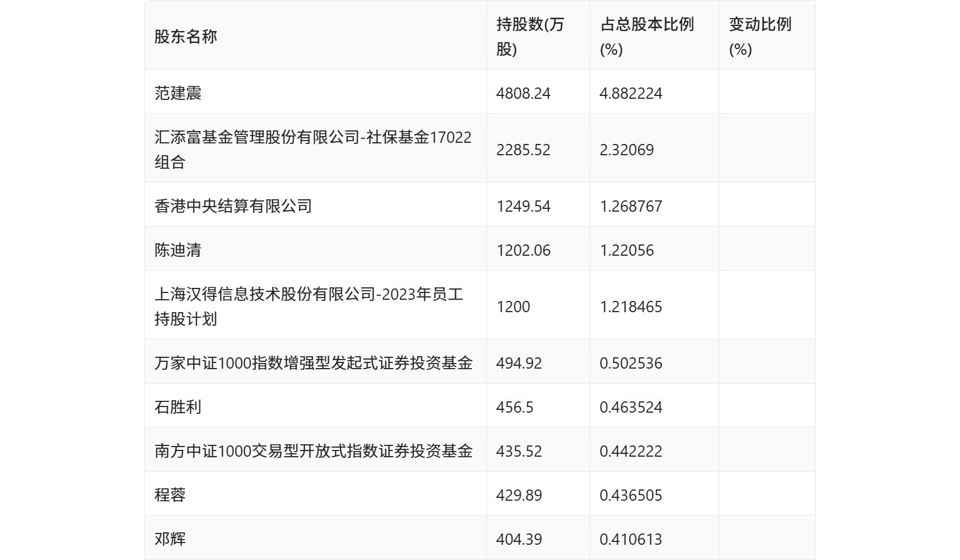960x560 pixels.
Task: Select the value 1249.54
Action: tap(523, 206)
